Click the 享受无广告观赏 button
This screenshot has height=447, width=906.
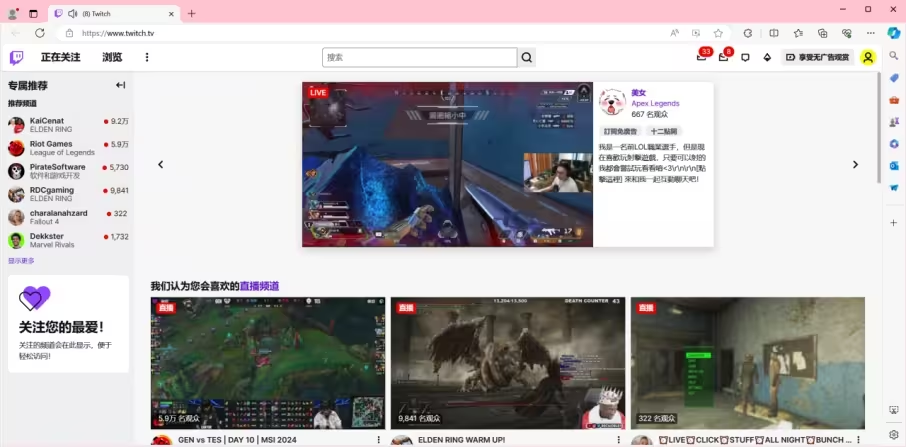818,57
